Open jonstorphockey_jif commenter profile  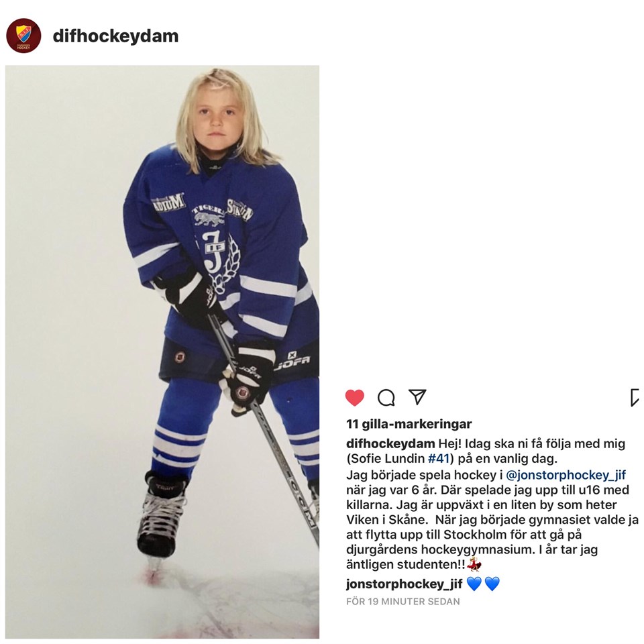coord(404,584)
